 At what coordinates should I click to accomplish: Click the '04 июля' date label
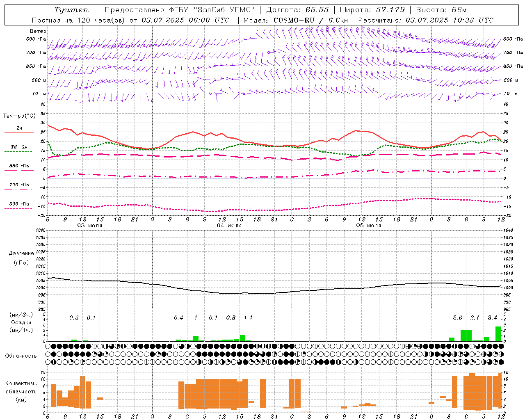(x=229, y=226)
